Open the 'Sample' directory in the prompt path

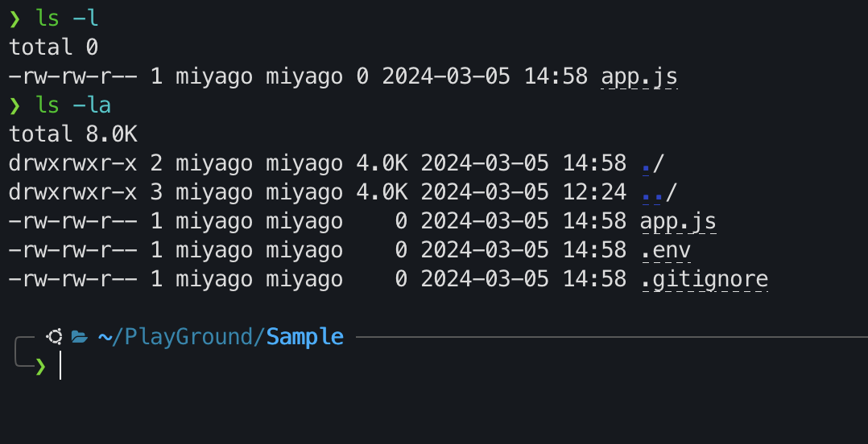tap(304, 336)
